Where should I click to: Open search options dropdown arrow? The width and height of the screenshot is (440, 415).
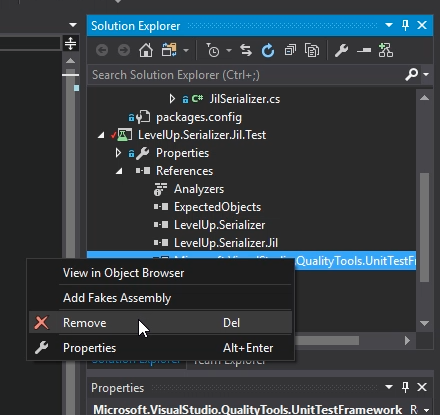[x=426, y=74]
